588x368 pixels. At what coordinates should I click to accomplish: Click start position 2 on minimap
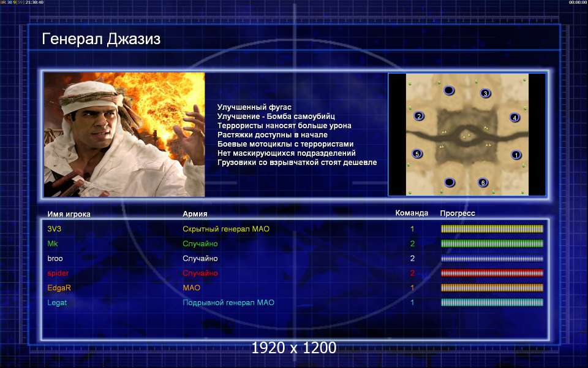[419, 116]
